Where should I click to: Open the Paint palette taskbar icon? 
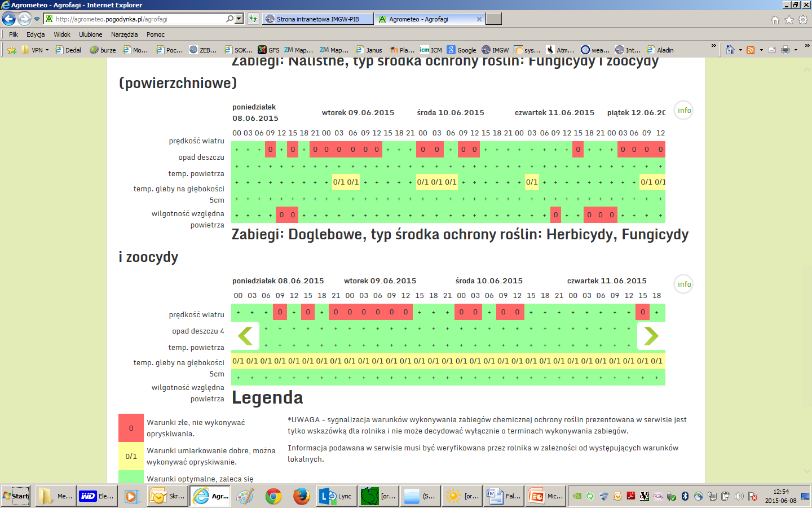[x=245, y=496]
